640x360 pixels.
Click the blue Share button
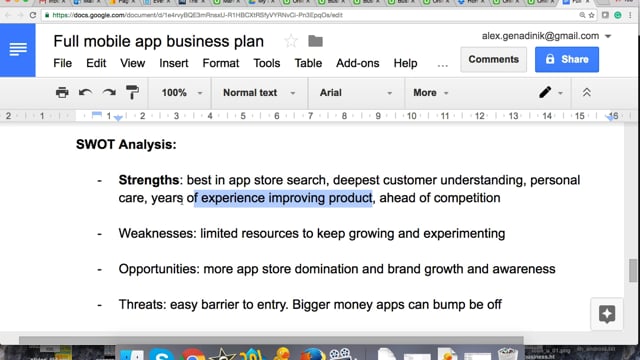pos(567,60)
